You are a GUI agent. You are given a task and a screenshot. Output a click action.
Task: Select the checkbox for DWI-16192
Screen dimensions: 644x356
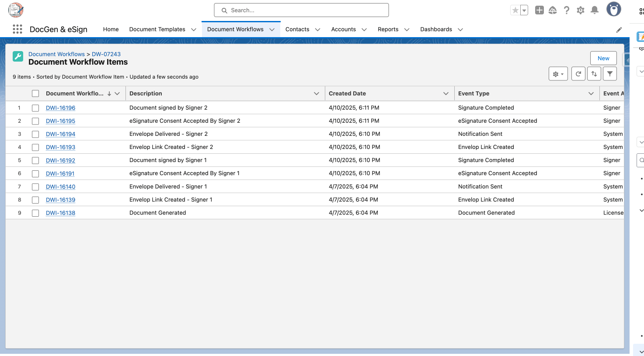pyautogui.click(x=35, y=160)
